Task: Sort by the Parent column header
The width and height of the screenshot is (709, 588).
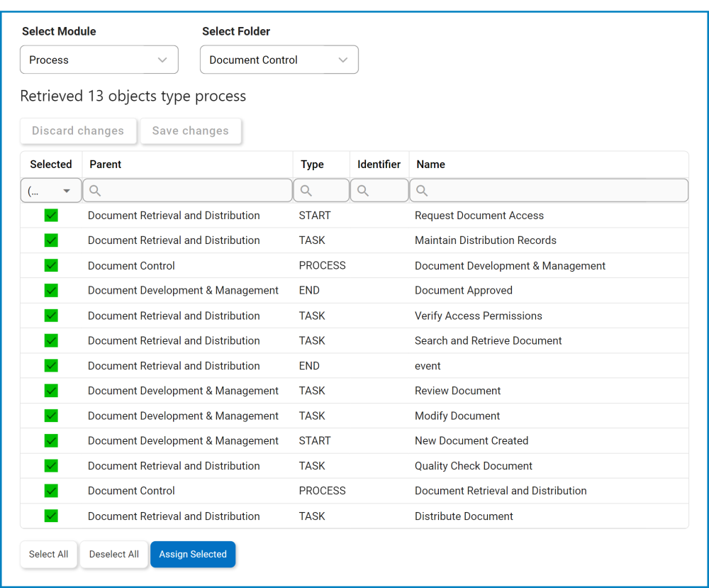Action: pyautogui.click(x=106, y=165)
